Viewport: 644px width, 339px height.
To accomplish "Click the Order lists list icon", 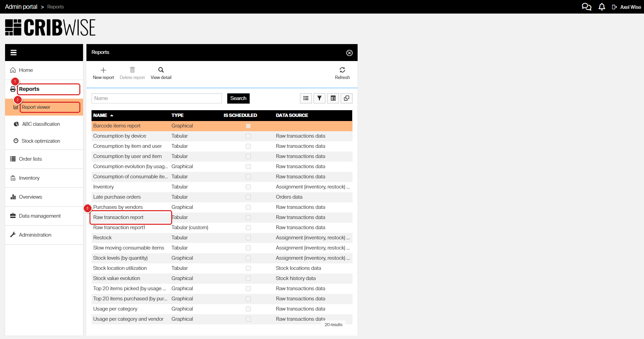I will click(x=13, y=159).
